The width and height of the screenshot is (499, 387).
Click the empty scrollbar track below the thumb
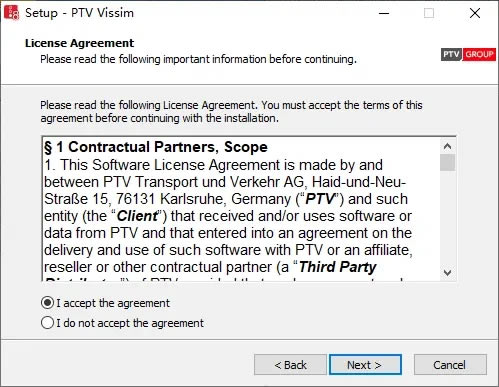(448, 218)
